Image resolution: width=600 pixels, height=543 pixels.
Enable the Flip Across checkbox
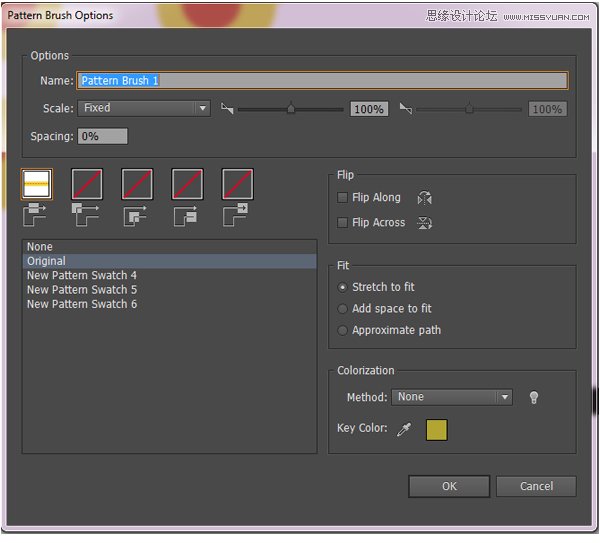pos(342,222)
